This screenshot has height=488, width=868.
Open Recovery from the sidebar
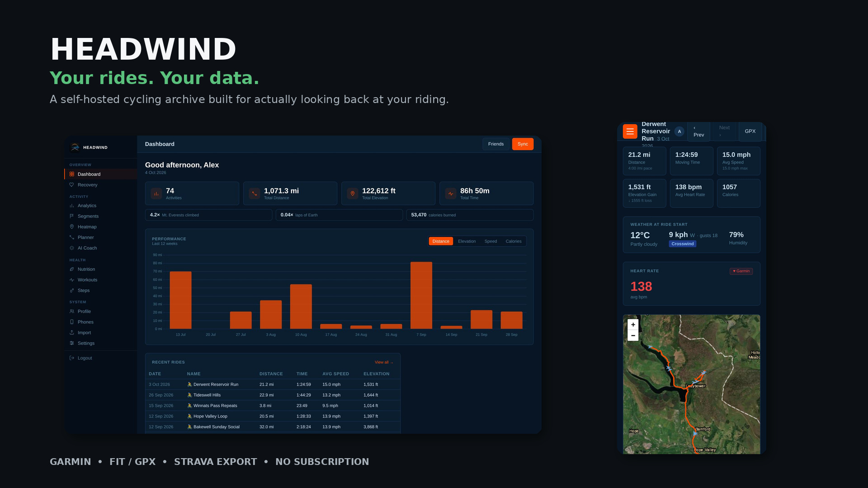click(x=101, y=185)
